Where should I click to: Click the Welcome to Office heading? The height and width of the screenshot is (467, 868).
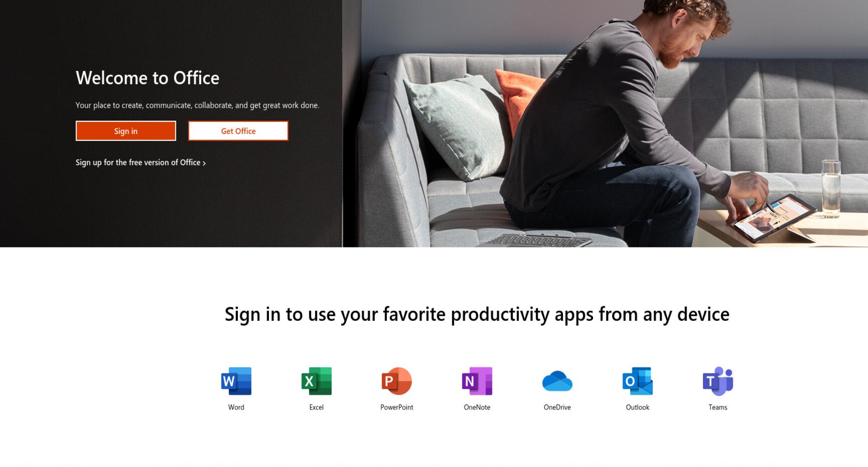147,78
